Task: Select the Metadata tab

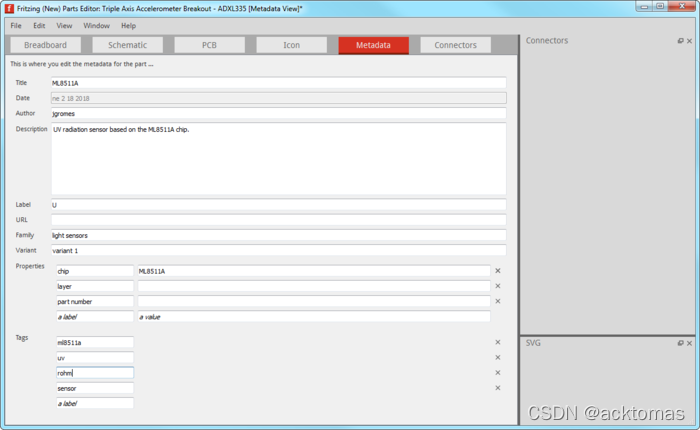Action: 374,45
